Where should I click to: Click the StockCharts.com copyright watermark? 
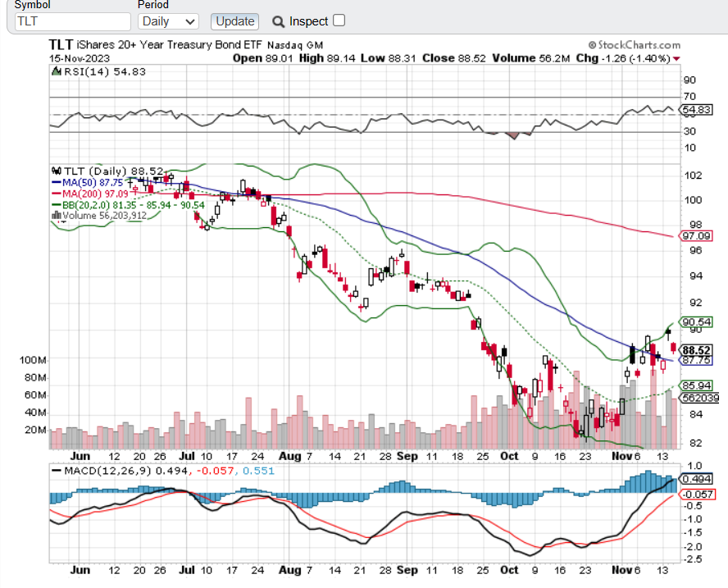633,44
